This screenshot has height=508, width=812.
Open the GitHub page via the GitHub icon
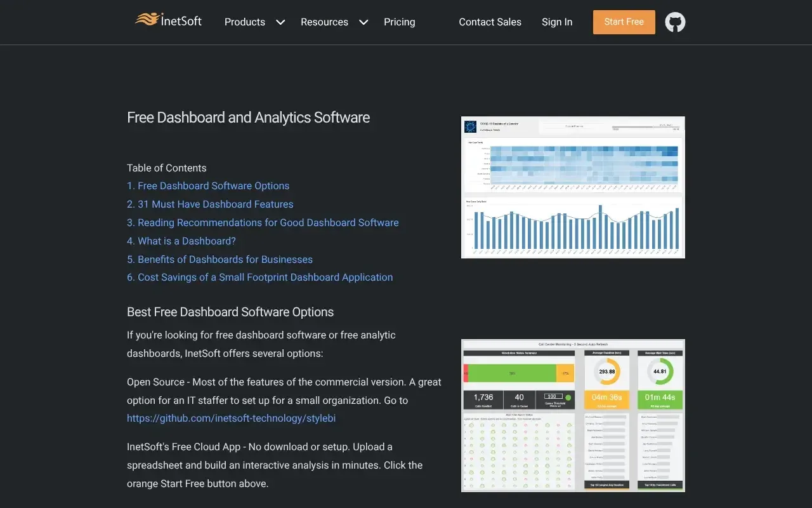click(x=675, y=22)
